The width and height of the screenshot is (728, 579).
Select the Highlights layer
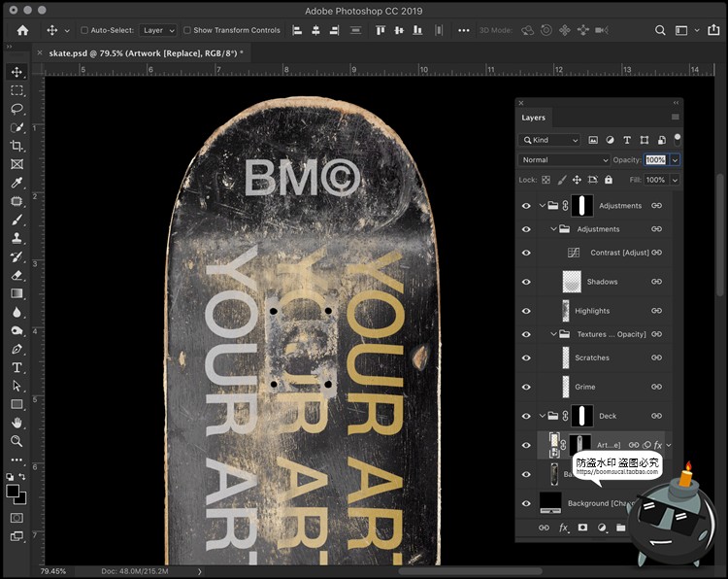pyautogui.click(x=592, y=311)
